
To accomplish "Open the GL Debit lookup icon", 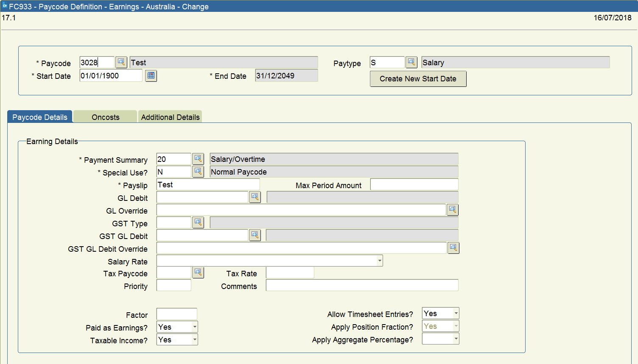I will click(x=255, y=197).
